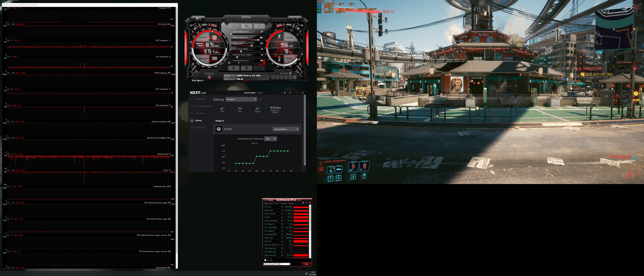Enable the Log to file checkbox

[x=265, y=260]
